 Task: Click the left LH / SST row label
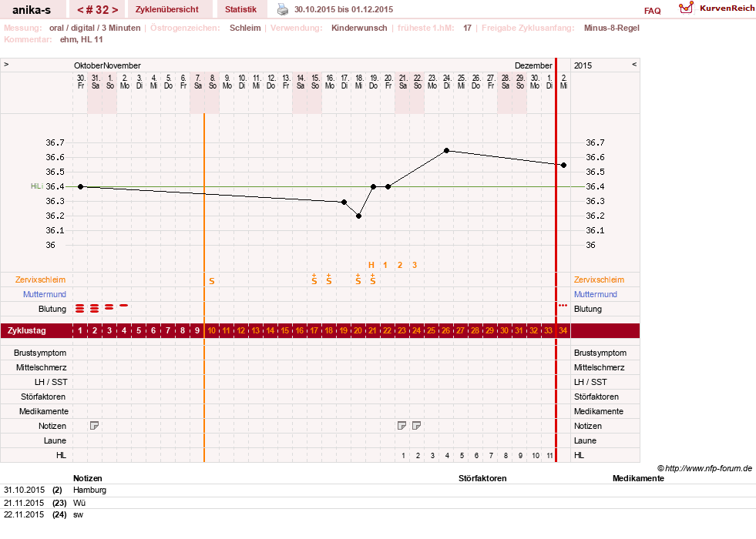pyautogui.click(x=52, y=382)
